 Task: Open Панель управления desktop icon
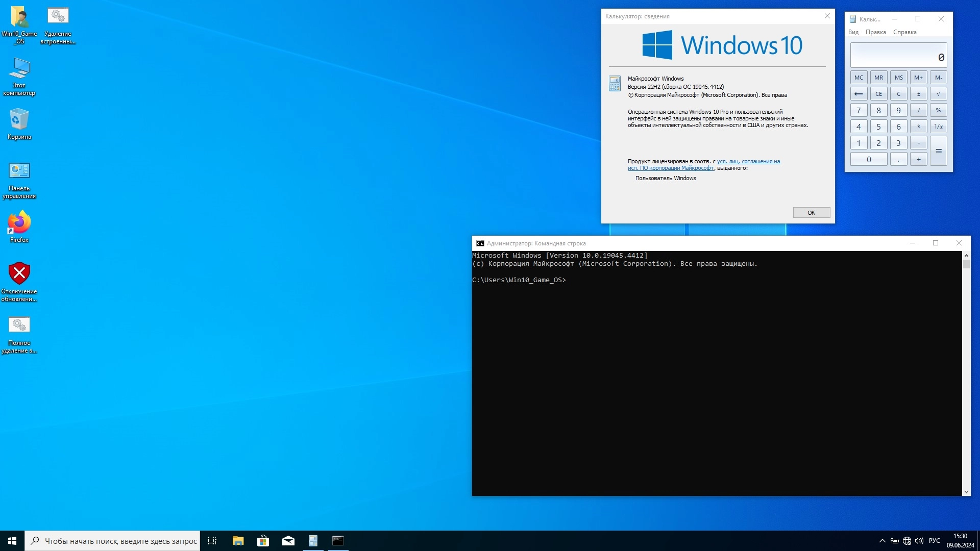pyautogui.click(x=19, y=171)
